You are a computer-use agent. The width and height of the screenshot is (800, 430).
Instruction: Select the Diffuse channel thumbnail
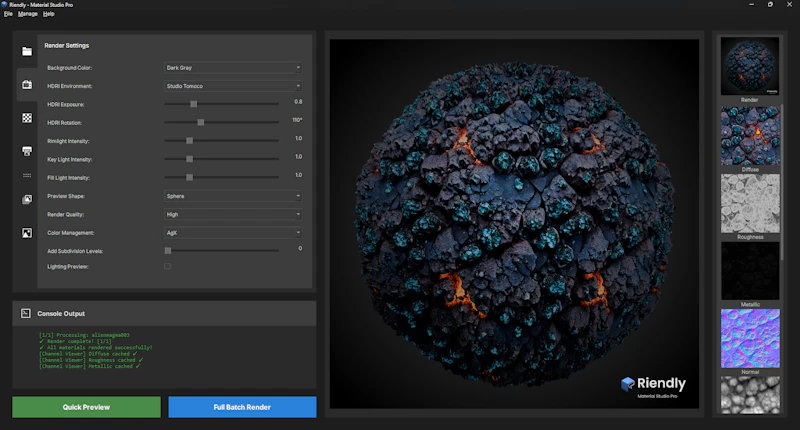tap(750, 136)
